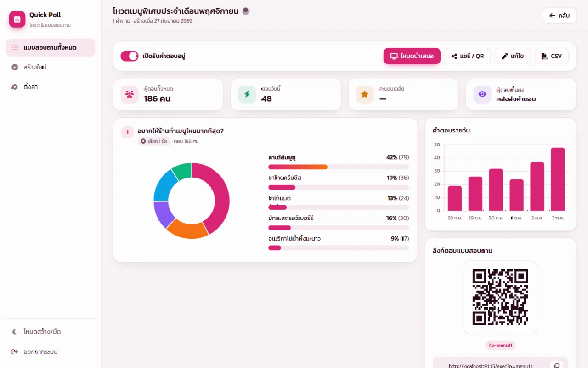Click the มัทฉะสตรอว์เบอร์รี option label
Screen dimensions: 588x368
[291, 218]
